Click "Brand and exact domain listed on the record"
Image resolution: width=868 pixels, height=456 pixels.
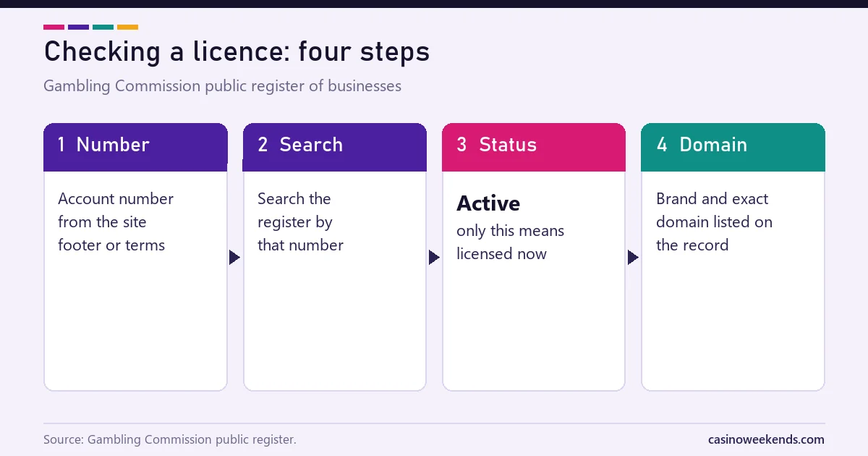[x=714, y=222]
